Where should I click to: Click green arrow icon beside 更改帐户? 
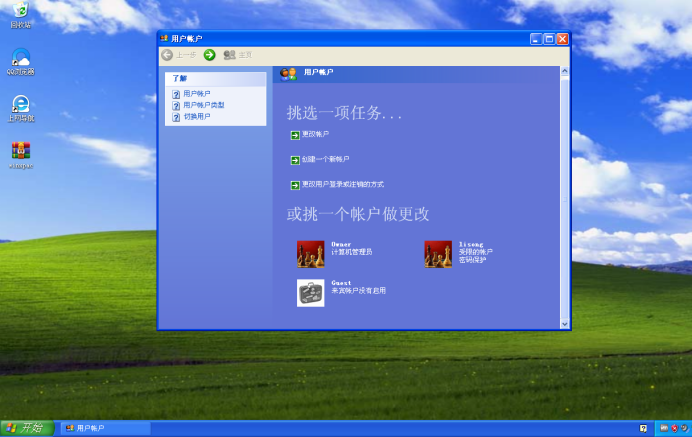(x=295, y=135)
